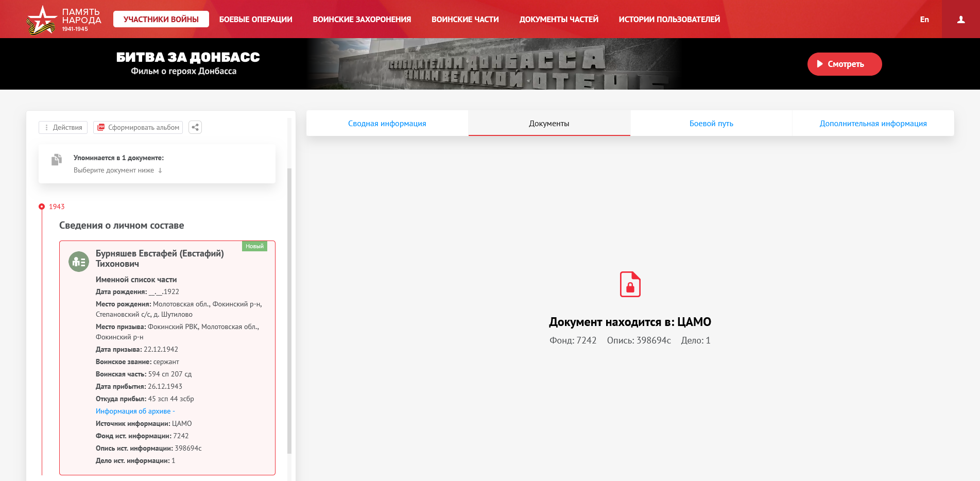The image size is (980, 481).
Task: Click the Память Народа star logo
Action: [41, 20]
